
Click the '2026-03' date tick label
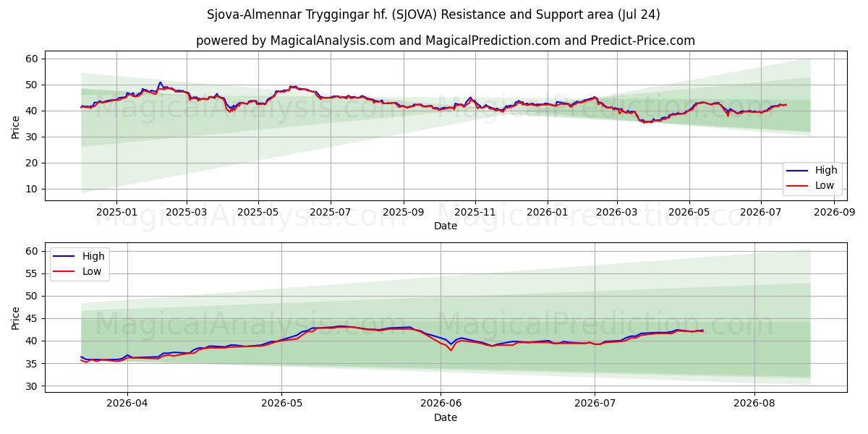click(617, 213)
